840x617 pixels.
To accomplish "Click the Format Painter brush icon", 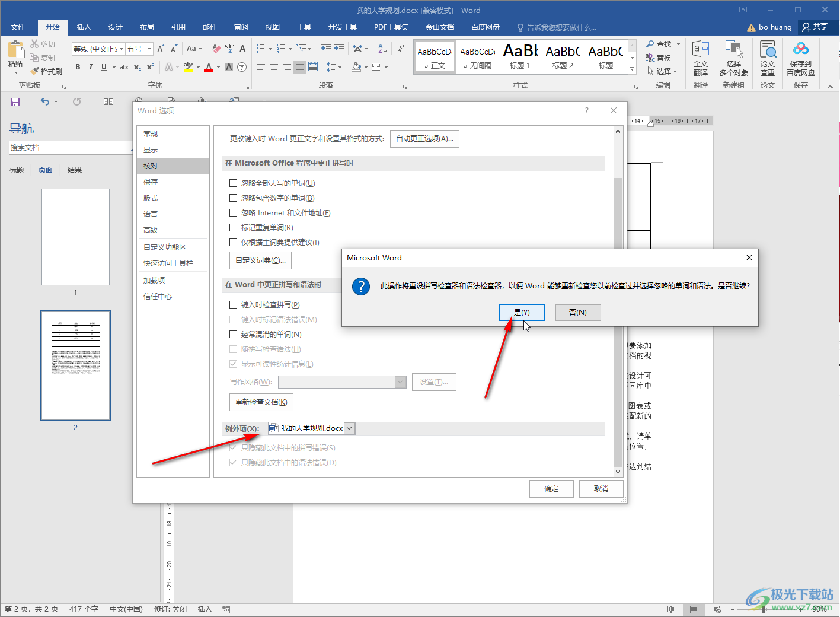I will click(35, 71).
